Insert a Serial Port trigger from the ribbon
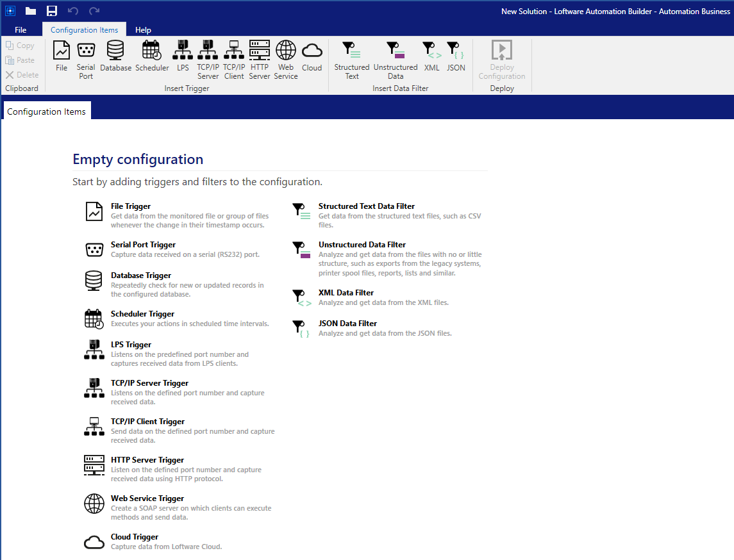 (86, 60)
